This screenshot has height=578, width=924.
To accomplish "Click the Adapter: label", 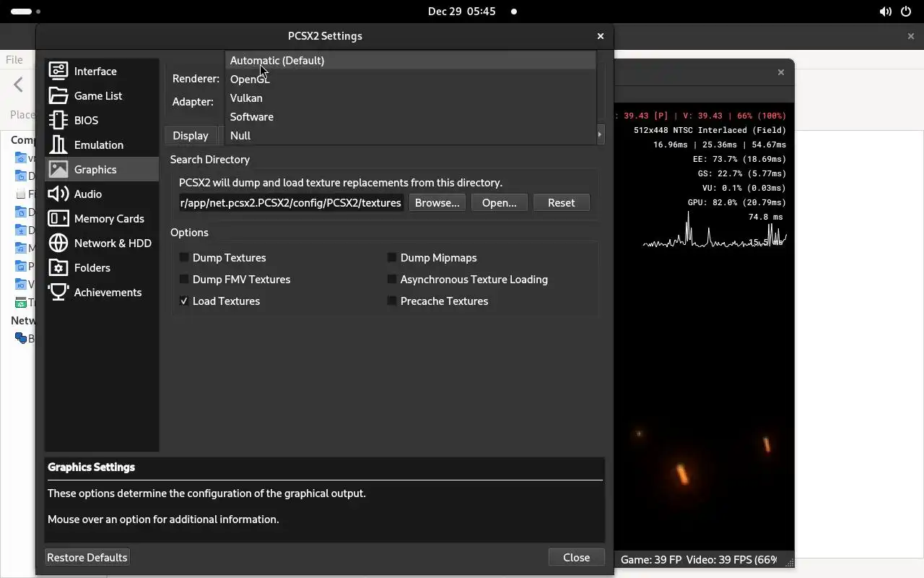I will point(193,101).
